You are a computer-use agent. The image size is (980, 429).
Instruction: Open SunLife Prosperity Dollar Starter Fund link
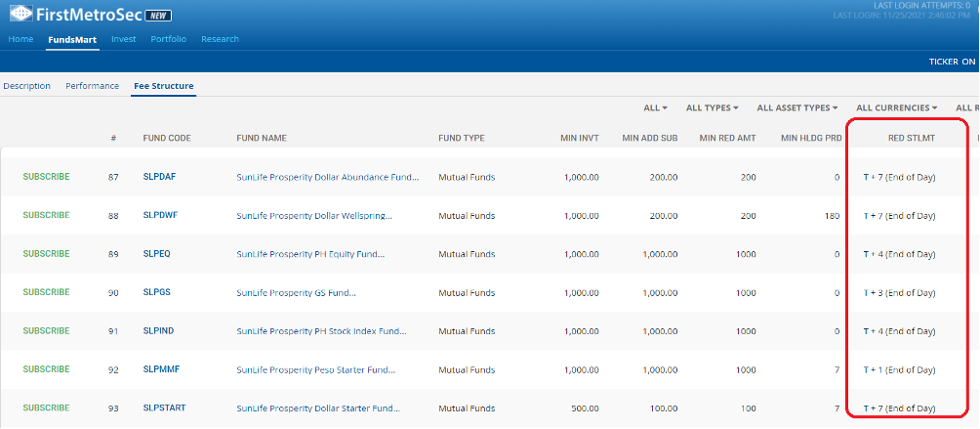point(318,408)
